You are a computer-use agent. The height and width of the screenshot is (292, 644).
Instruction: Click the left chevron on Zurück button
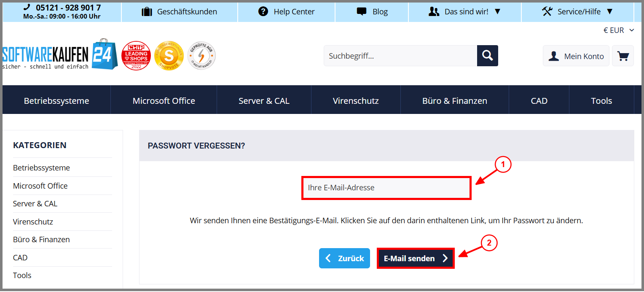328,258
